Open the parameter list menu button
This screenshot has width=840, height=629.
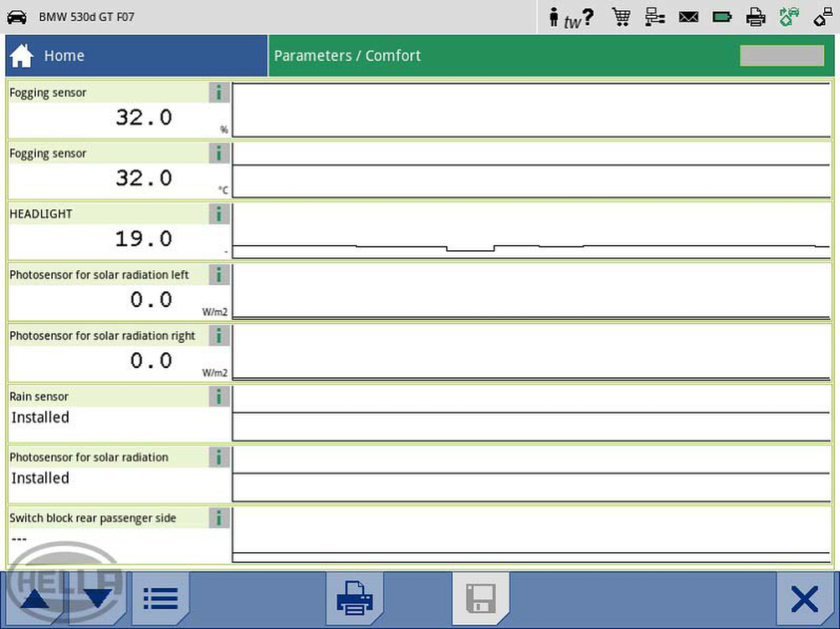point(160,599)
